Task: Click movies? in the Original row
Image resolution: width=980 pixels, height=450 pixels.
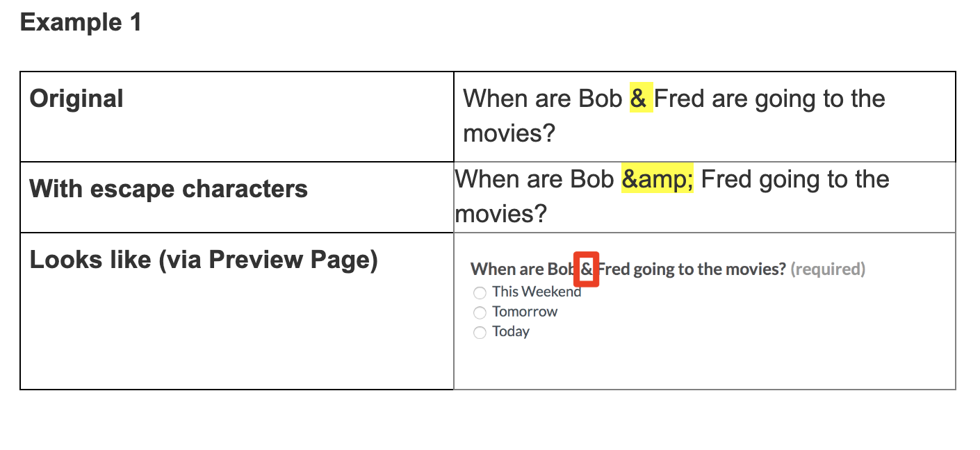Action: (509, 133)
